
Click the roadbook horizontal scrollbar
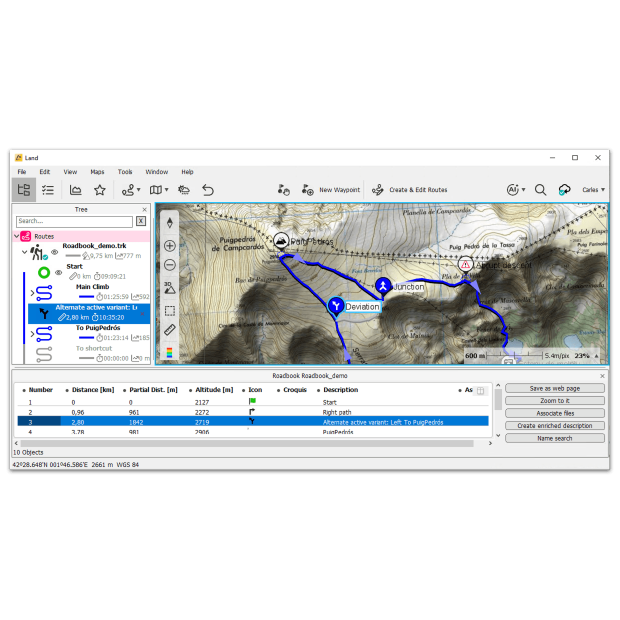pyautogui.click(x=247, y=444)
